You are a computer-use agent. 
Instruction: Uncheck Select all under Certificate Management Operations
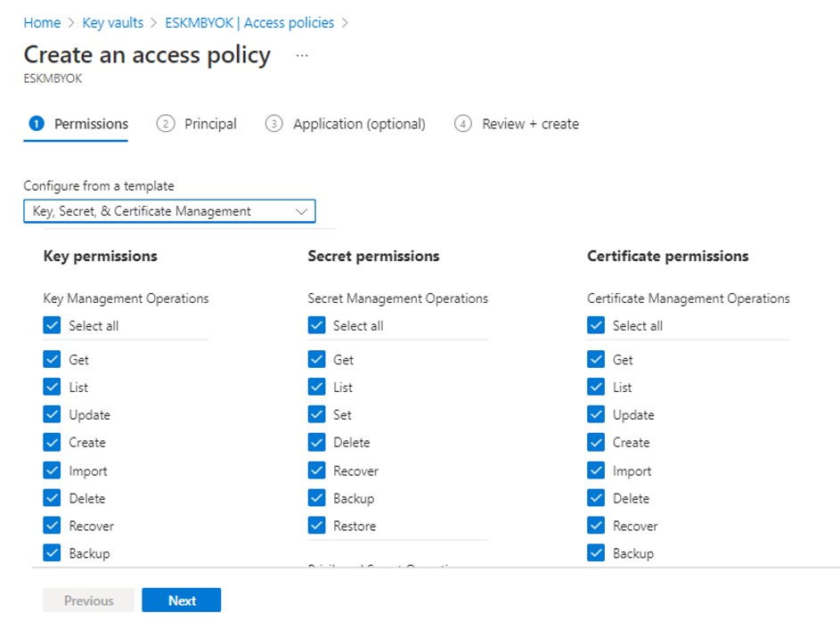tap(596, 325)
